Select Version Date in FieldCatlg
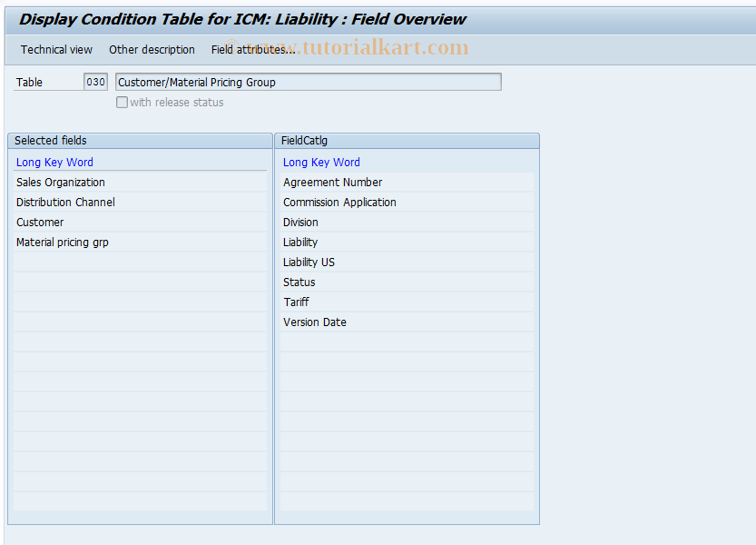The image size is (756, 545). pos(315,322)
